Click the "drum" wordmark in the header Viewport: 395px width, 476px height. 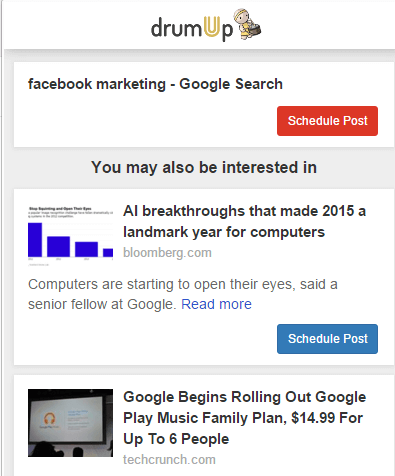coord(176,28)
